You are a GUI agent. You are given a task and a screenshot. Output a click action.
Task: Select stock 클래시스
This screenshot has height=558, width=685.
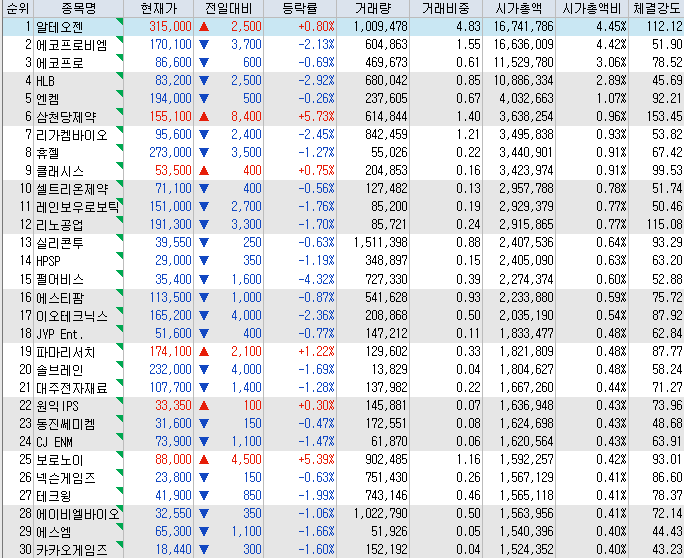click(60, 171)
